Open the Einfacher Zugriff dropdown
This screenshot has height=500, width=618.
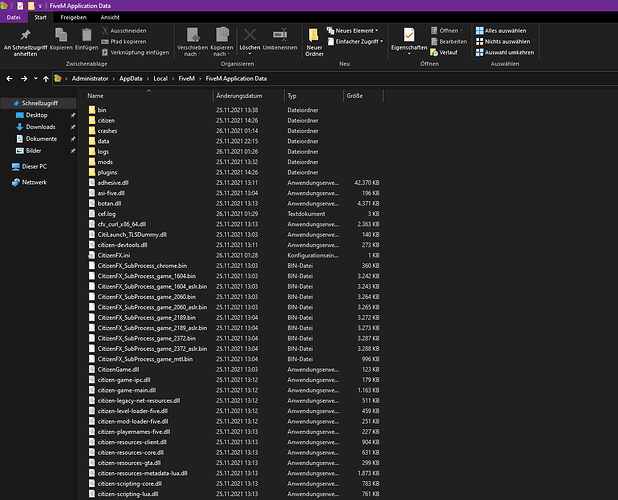[355, 41]
